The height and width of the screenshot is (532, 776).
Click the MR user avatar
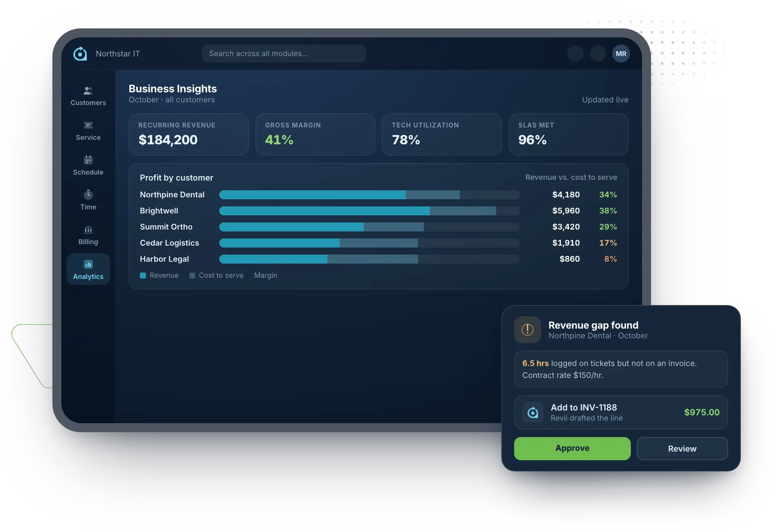point(621,53)
